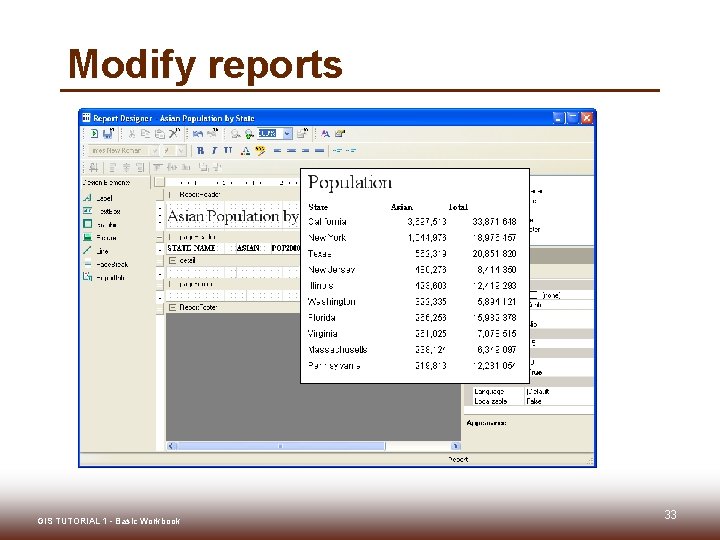
Task: Click the Zoom In magnifier icon
Action: tap(249, 134)
